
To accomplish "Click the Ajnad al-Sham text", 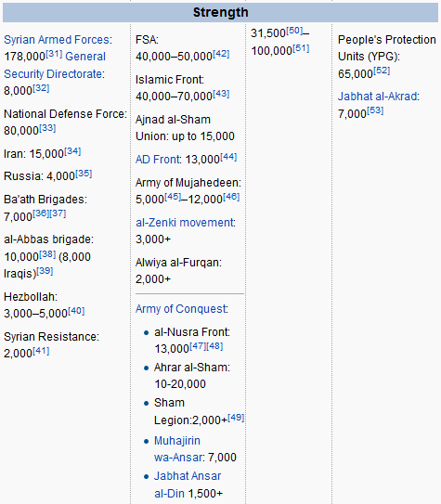I will click(x=173, y=120).
